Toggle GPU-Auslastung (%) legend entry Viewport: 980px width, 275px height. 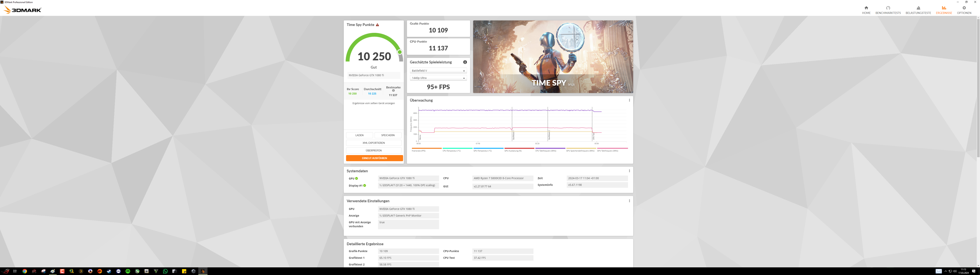[x=513, y=151]
